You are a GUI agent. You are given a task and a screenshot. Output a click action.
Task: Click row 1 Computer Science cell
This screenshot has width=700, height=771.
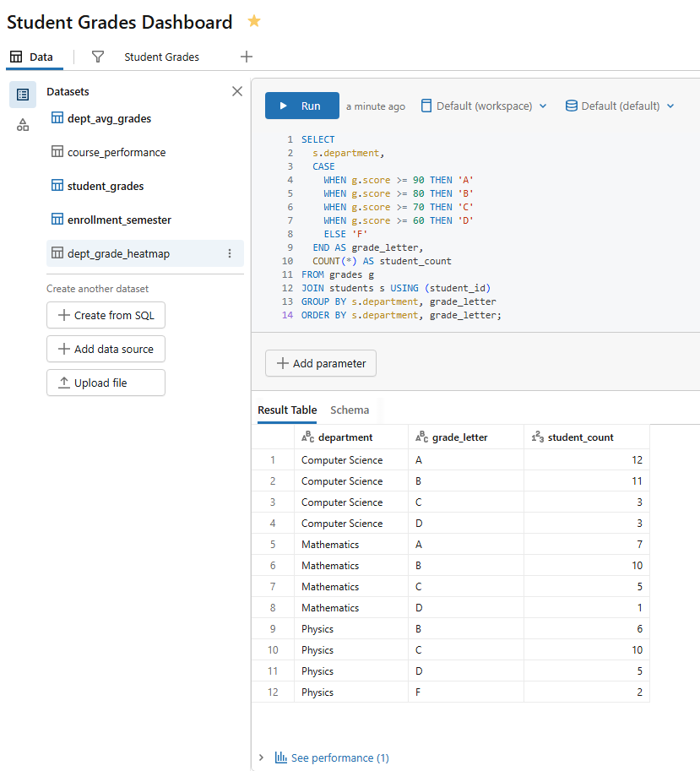click(351, 459)
